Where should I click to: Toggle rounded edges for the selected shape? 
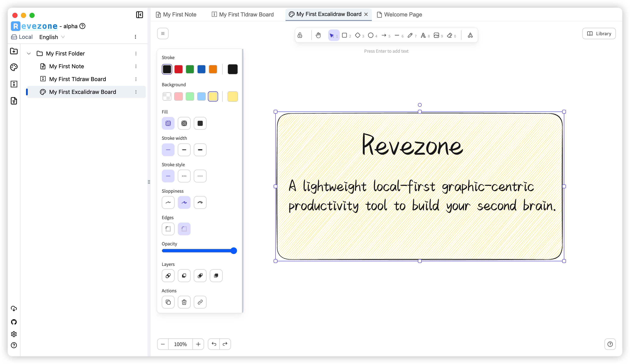(184, 229)
